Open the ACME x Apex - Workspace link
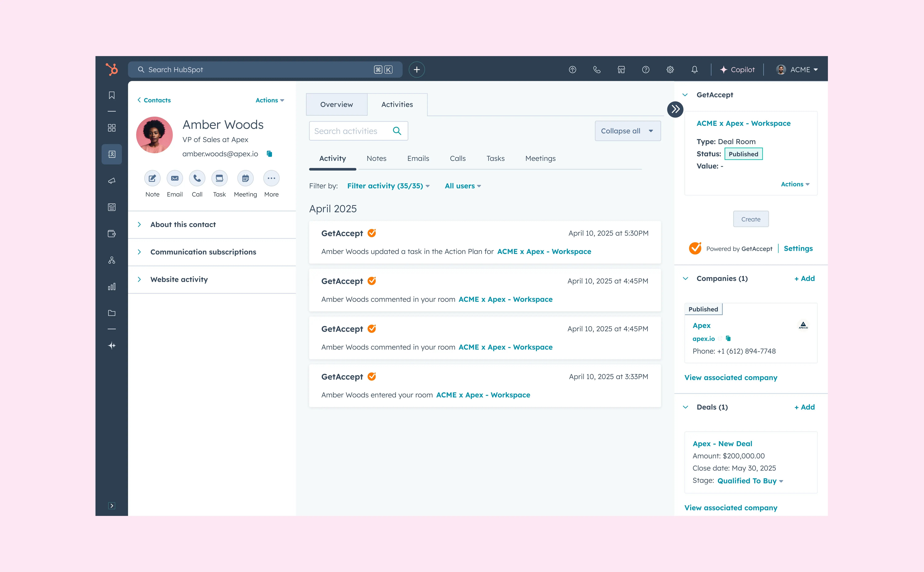Viewport: 924px width, 572px height. point(743,123)
